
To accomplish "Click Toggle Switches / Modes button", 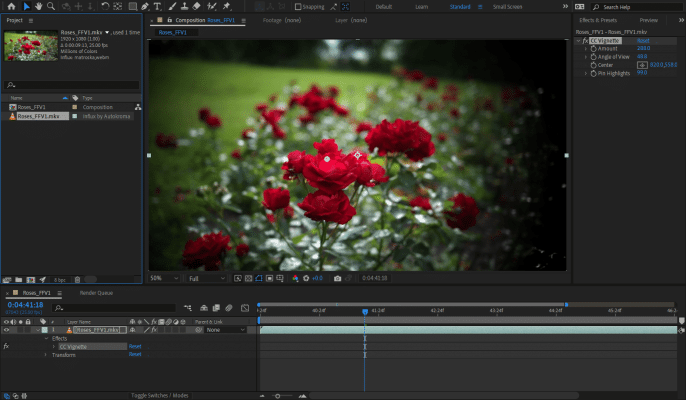I will click(x=160, y=395).
